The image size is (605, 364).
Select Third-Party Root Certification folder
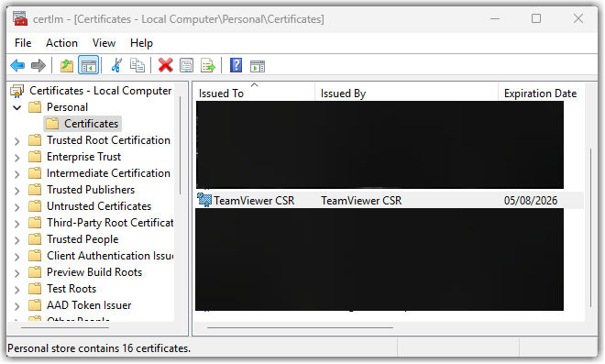click(x=110, y=223)
